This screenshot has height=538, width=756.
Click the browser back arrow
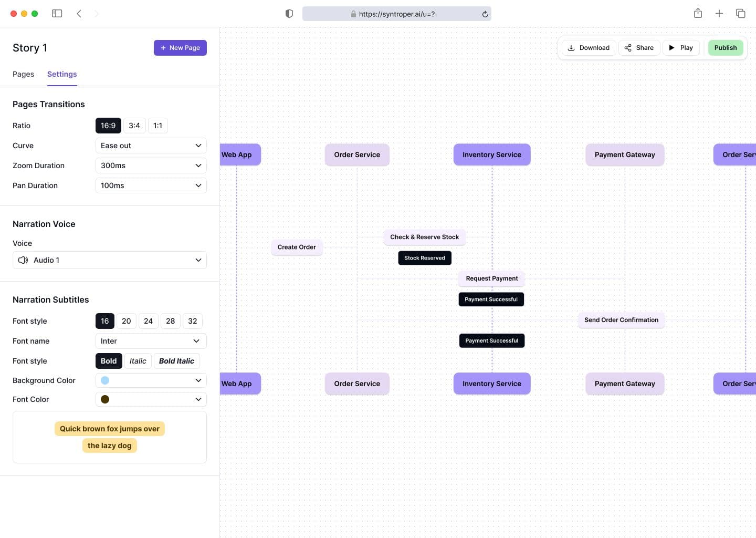[79, 14]
